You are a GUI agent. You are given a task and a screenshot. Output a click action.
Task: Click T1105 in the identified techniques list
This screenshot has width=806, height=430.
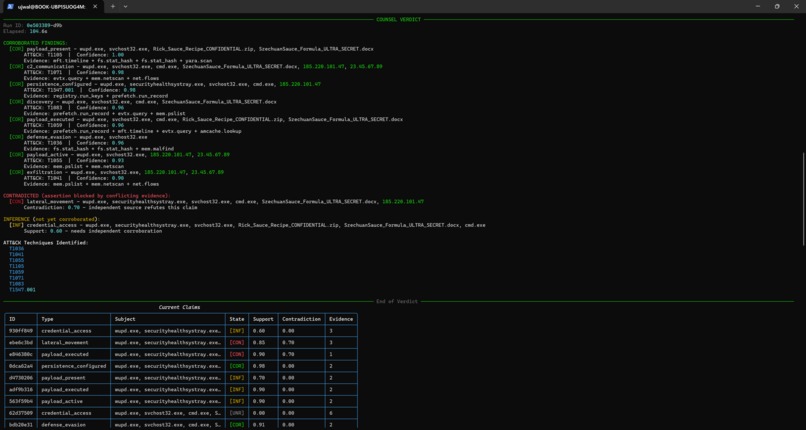pos(16,267)
